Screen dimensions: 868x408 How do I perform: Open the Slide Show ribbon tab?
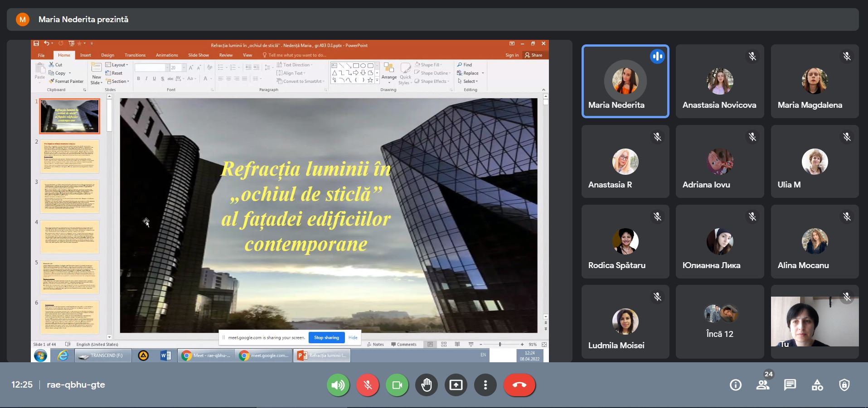(x=198, y=55)
